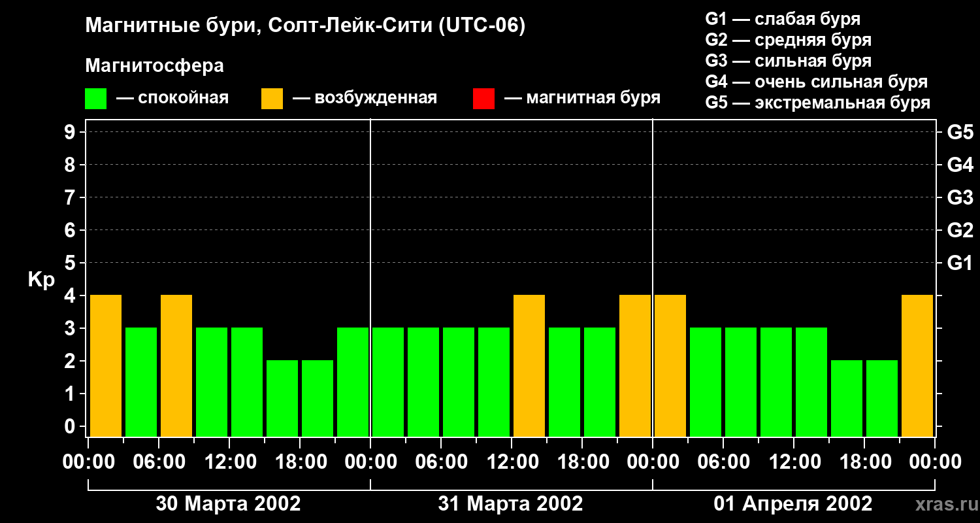The image size is (980, 523).
Task: Click the red 'магнитная буря' legend swatch
Action: tap(483, 99)
